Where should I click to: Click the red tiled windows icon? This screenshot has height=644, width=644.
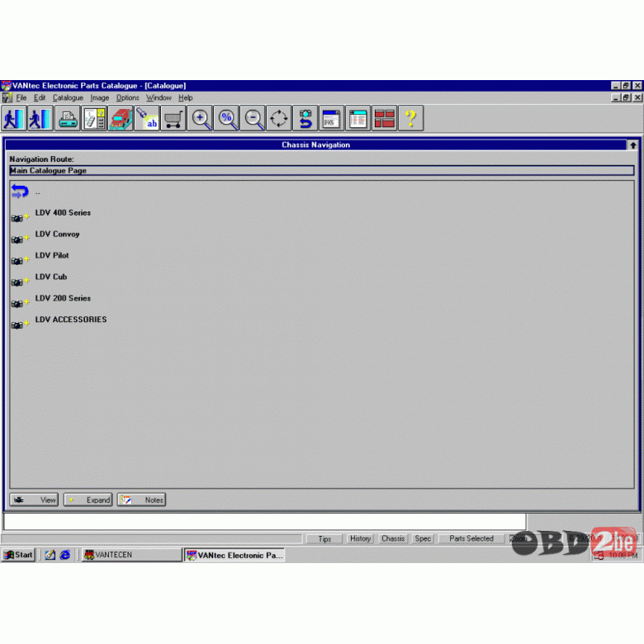[385, 119]
